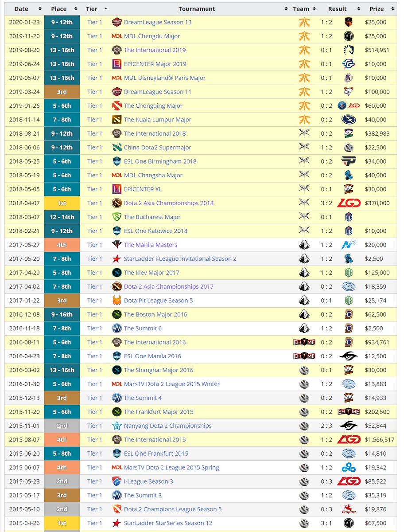The height and width of the screenshot is (532, 419).
Task: Click PSG.LGD opponent logo in The Chongqing Major row
Action: (x=349, y=106)
